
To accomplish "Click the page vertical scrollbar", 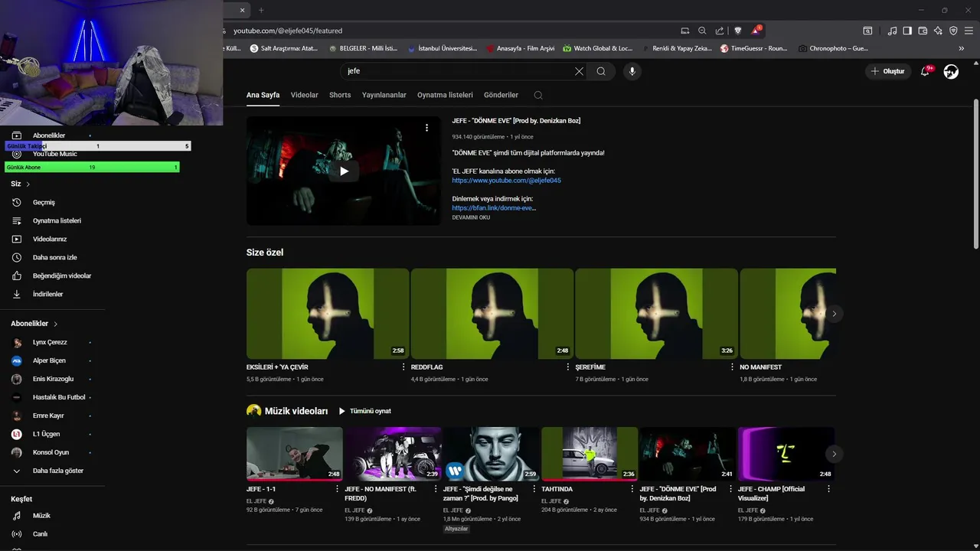I will tap(975, 174).
